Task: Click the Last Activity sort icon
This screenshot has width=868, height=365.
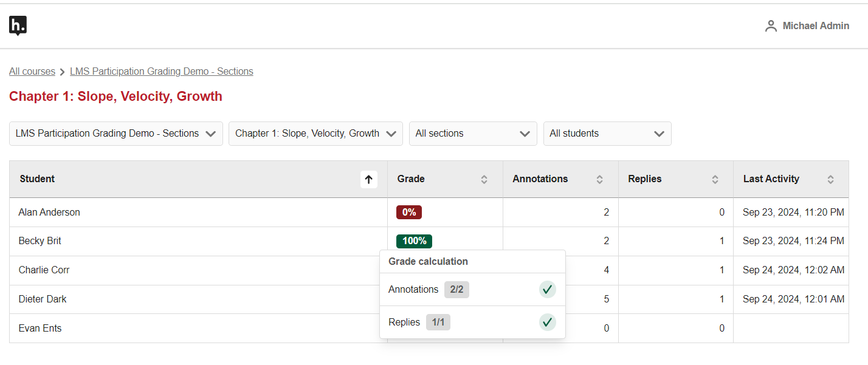Action: [831, 179]
